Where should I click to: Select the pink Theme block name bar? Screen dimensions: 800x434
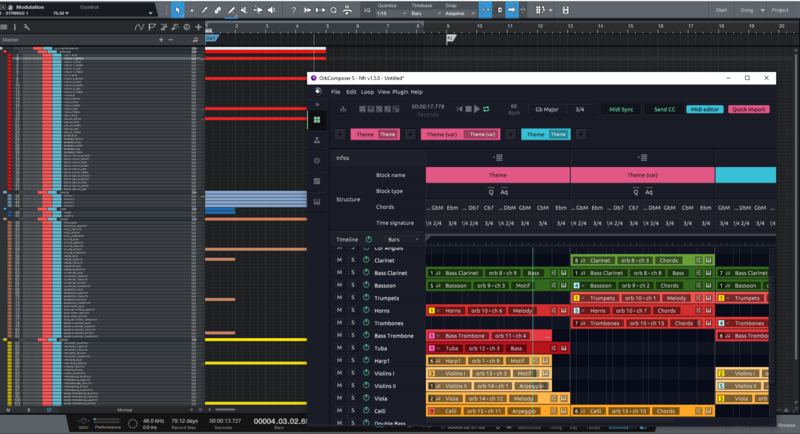tap(497, 175)
